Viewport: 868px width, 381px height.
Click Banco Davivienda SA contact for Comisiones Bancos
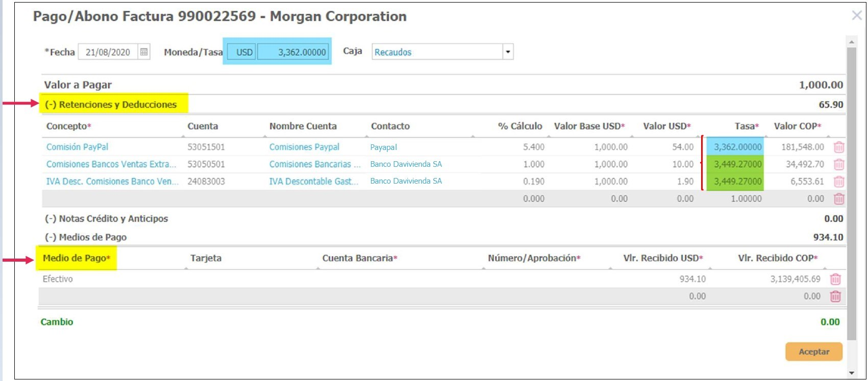pos(406,164)
